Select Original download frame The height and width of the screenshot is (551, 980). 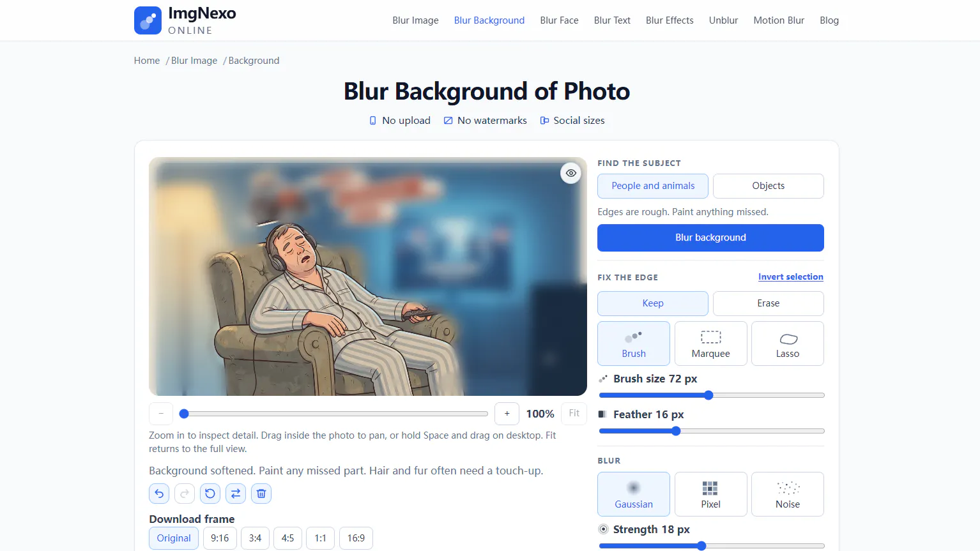[x=174, y=538]
